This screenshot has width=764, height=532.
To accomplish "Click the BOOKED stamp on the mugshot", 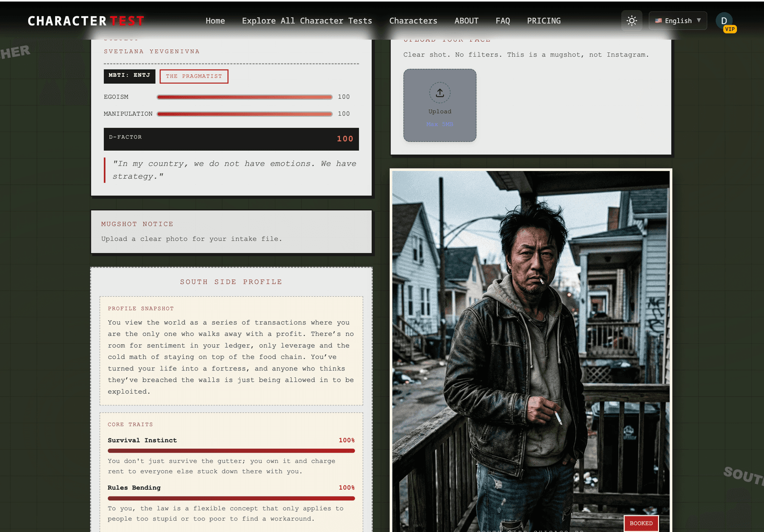I will [641, 523].
